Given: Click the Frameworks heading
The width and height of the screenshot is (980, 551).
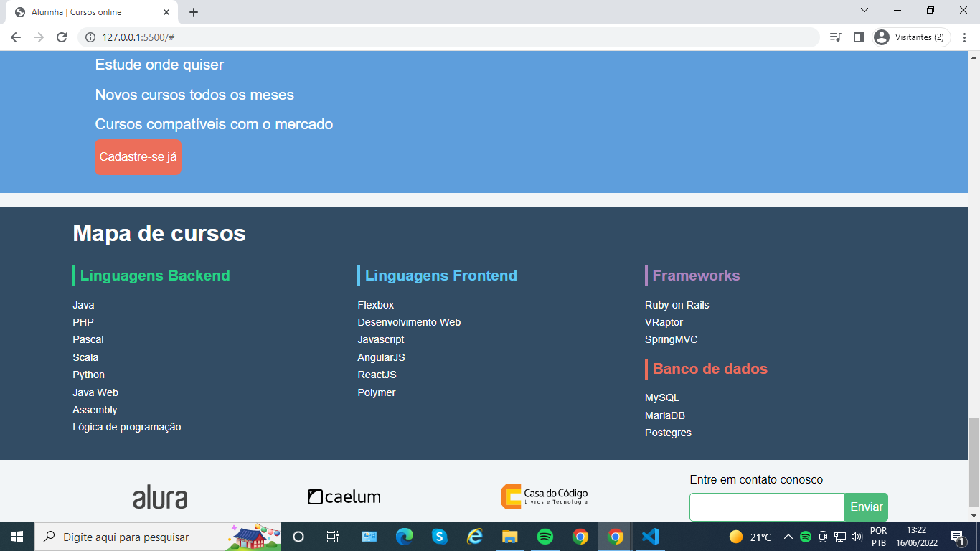Looking at the screenshot, I should pos(696,275).
